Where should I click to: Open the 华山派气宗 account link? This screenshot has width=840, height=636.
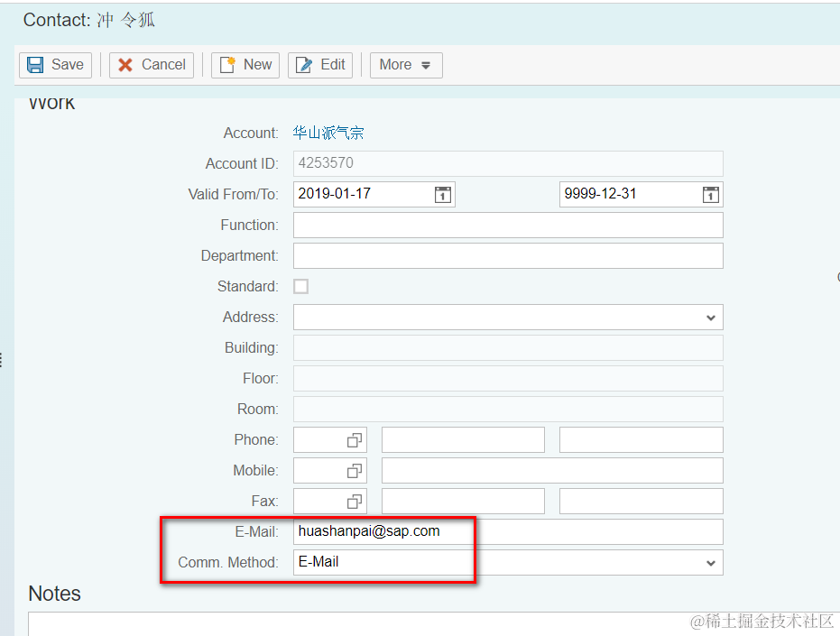tap(328, 133)
